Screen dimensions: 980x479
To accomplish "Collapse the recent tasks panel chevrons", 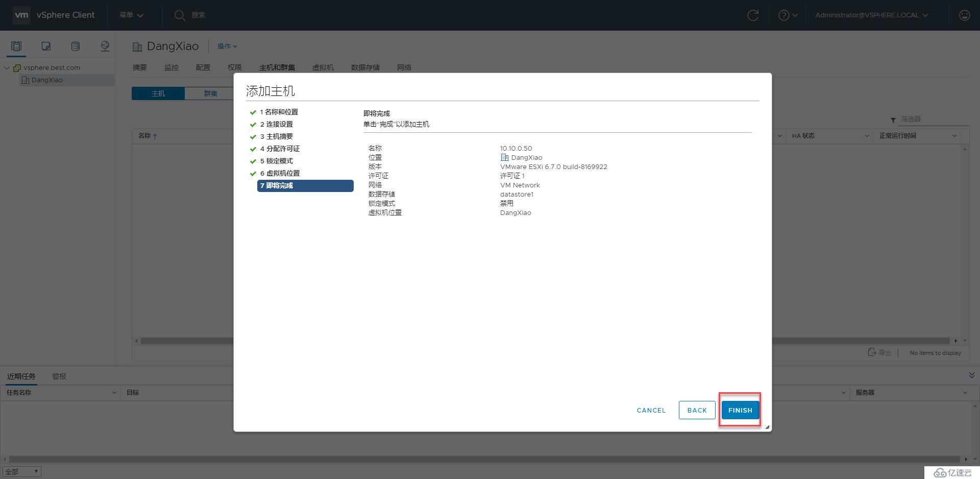I will coord(971,375).
